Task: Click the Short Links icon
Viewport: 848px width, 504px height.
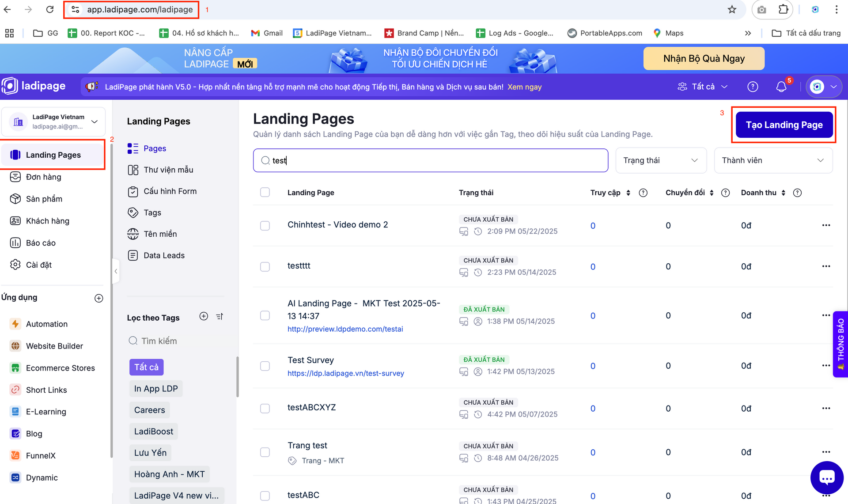Action: (15, 390)
